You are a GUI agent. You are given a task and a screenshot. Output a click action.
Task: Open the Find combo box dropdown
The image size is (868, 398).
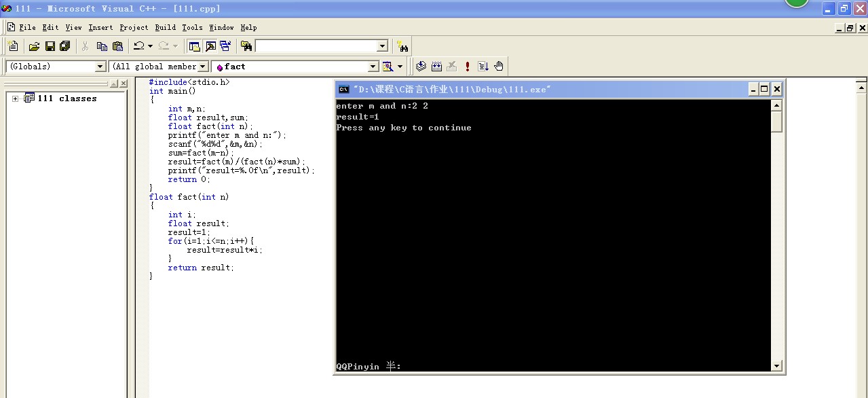(382, 46)
